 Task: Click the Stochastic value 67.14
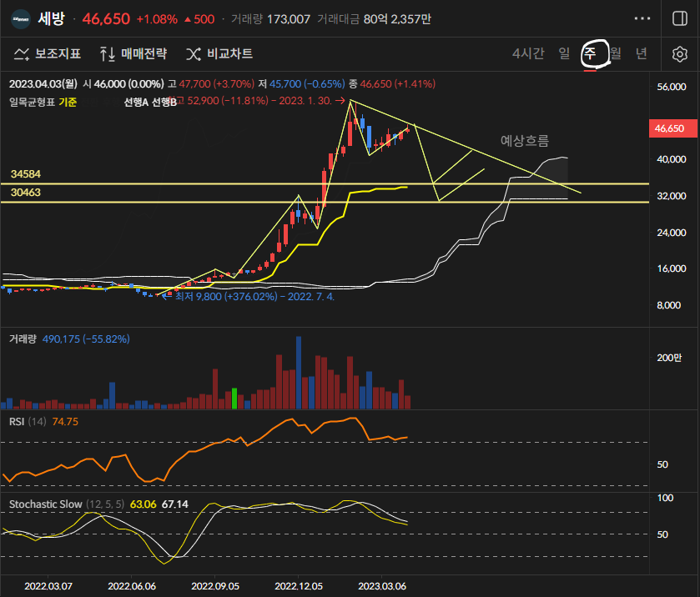coord(175,504)
